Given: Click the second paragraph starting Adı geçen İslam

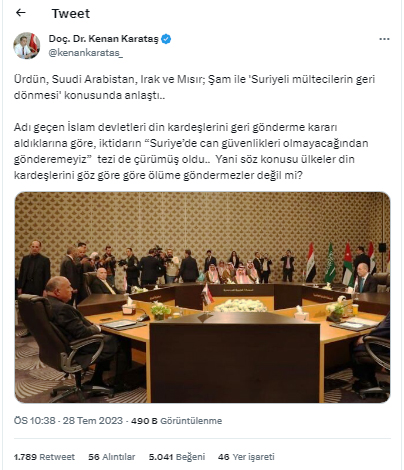Looking at the screenshot, I should [191, 151].
